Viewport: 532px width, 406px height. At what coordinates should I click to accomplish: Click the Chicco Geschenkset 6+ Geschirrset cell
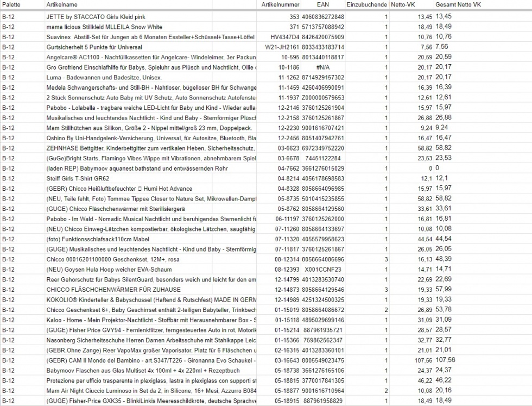coord(151,310)
